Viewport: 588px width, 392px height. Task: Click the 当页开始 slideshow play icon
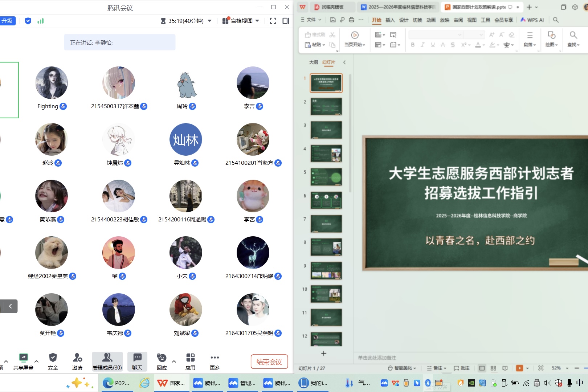click(355, 35)
